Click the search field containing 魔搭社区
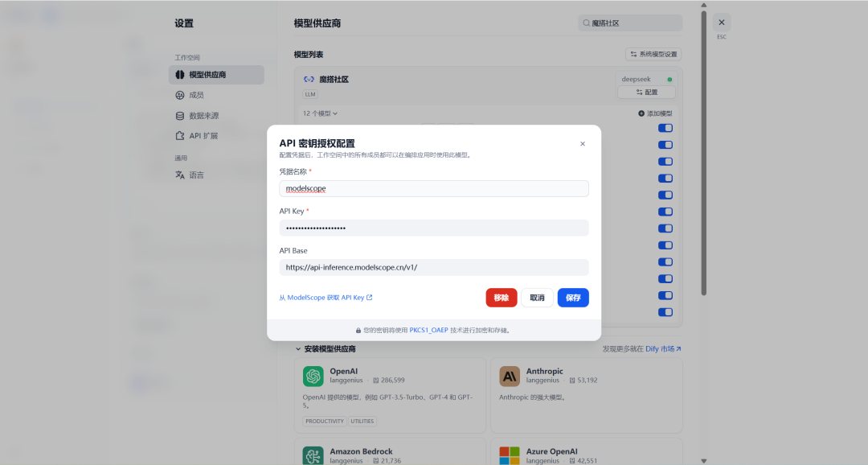Screen dimensions: 868x465 (631, 23)
